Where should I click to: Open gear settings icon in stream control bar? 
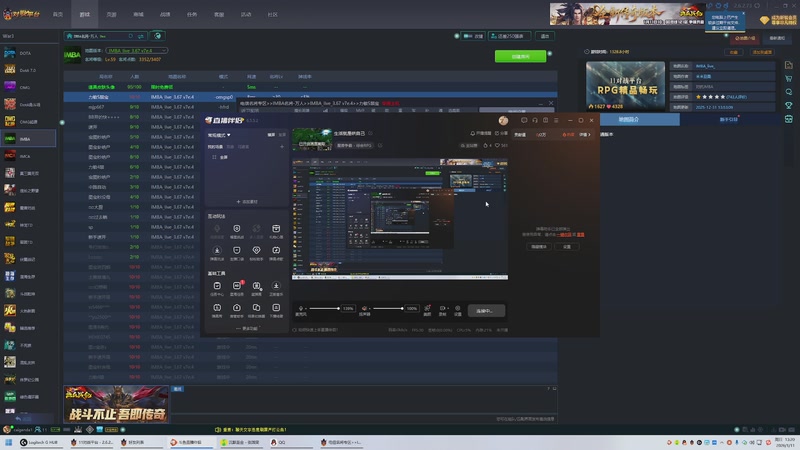tap(458, 309)
